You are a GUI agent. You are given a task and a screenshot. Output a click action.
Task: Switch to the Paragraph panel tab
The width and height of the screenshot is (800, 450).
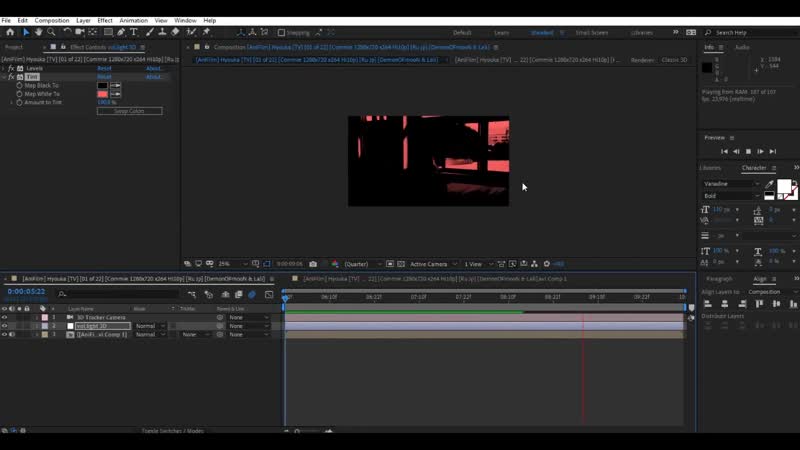(719, 279)
